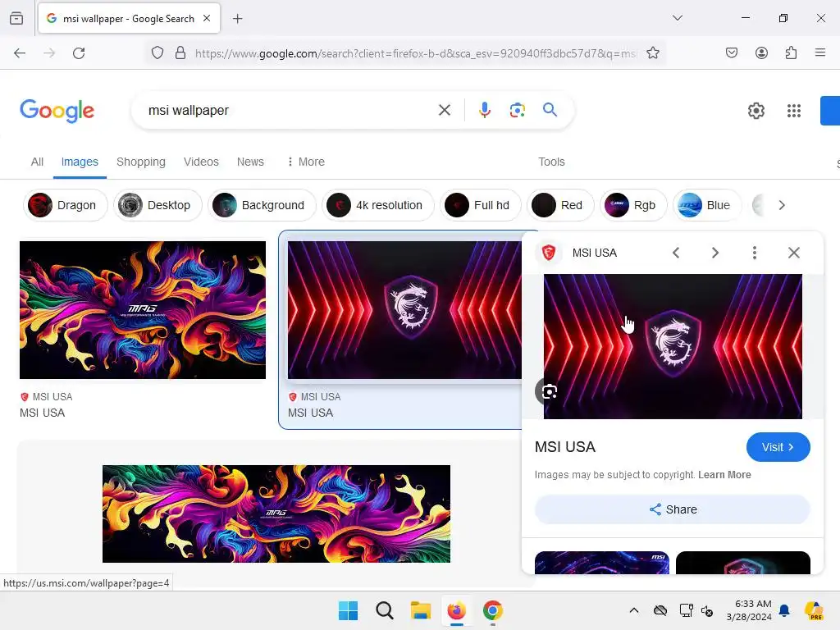Viewport: 840px width, 630px height.
Task: Filter images by the 4k resolution chip
Action: (x=377, y=205)
